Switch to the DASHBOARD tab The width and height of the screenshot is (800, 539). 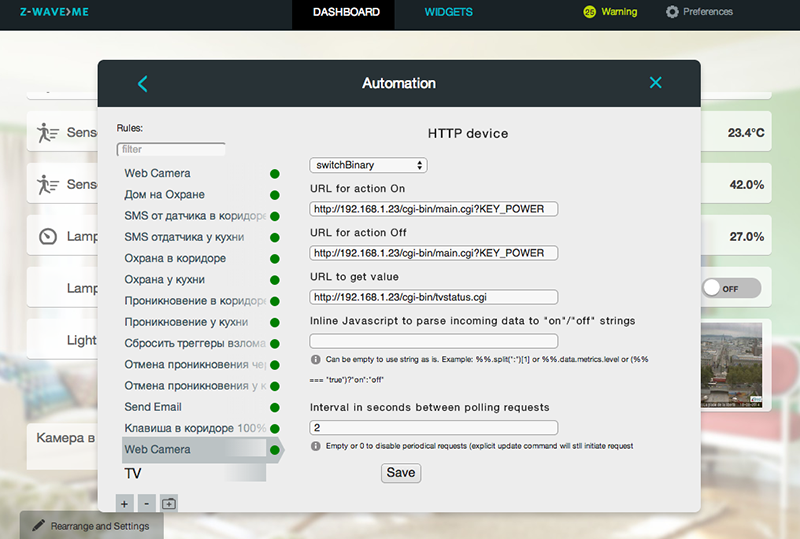pyautogui.click(x=346, y=12)
